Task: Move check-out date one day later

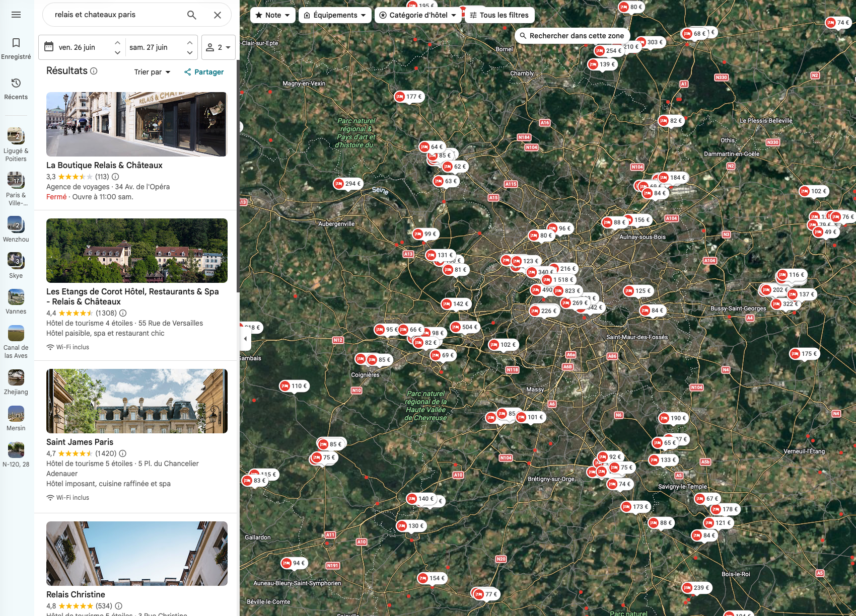Action: [190, 42]
